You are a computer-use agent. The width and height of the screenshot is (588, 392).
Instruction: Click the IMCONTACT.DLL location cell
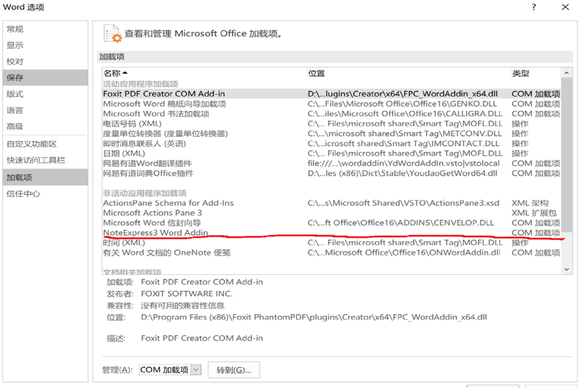click(403, 143)
